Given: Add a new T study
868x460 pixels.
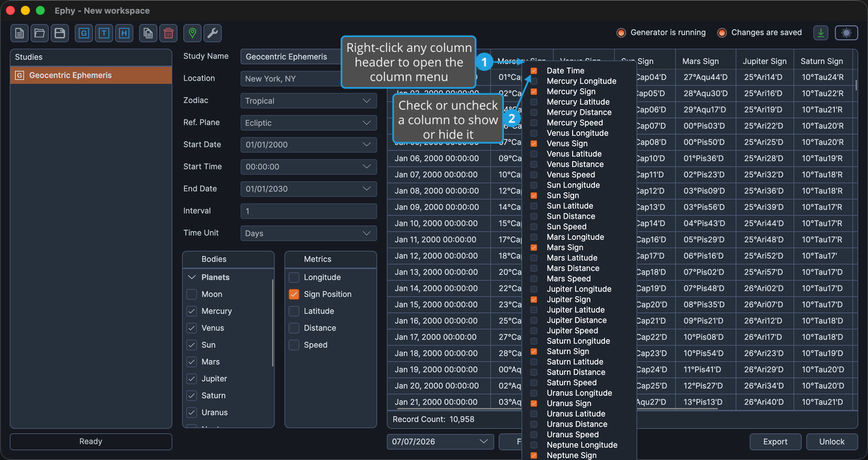Looking at the screenshot, I should click(104, 33).
